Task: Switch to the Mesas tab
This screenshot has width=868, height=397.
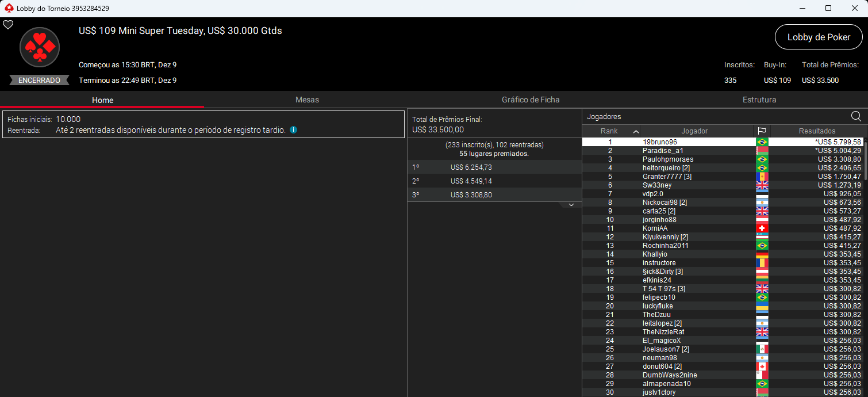Action: (x=307, y=100)
